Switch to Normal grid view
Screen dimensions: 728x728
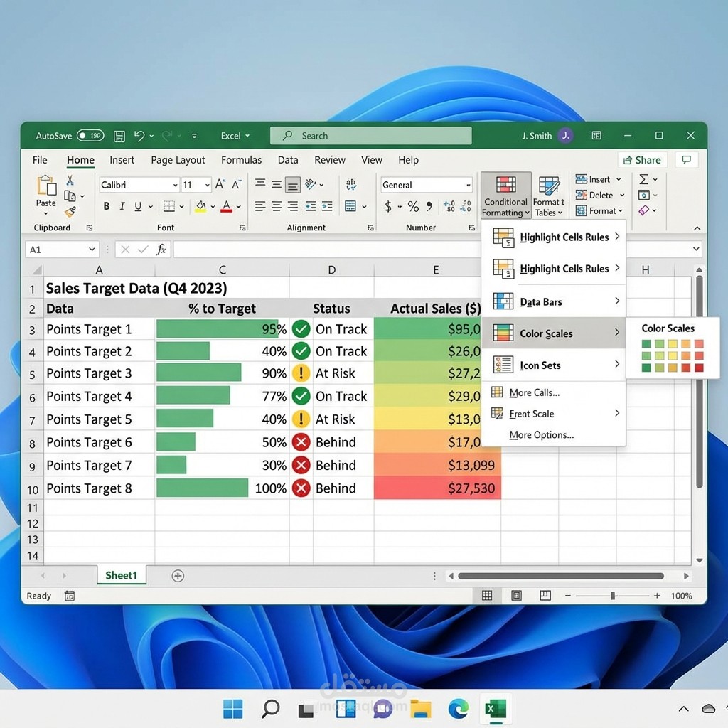point(487,595)
